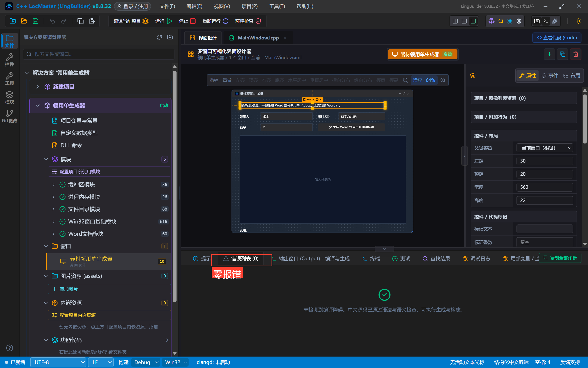Toggle the light/dark theme sun icon
Viewport: 588px width, 368px height.
point(578,21)
